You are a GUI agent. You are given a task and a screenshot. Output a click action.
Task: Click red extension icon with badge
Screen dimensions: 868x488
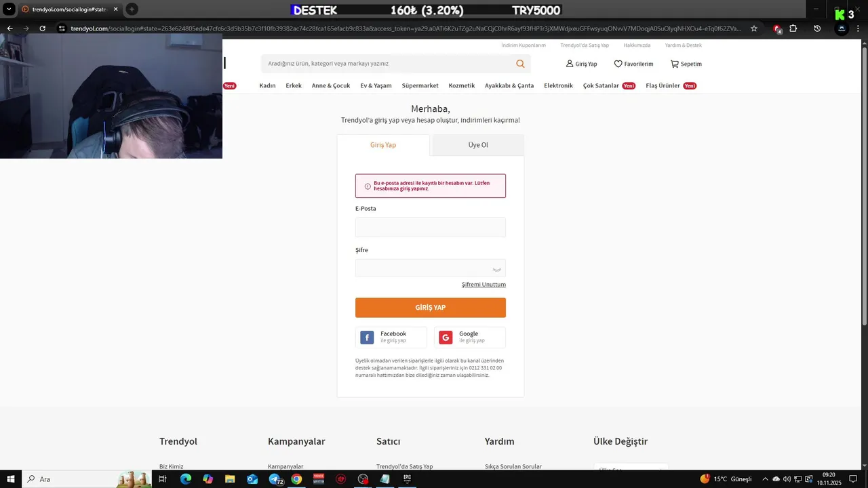pyautogui.click(x=777, y=29)
